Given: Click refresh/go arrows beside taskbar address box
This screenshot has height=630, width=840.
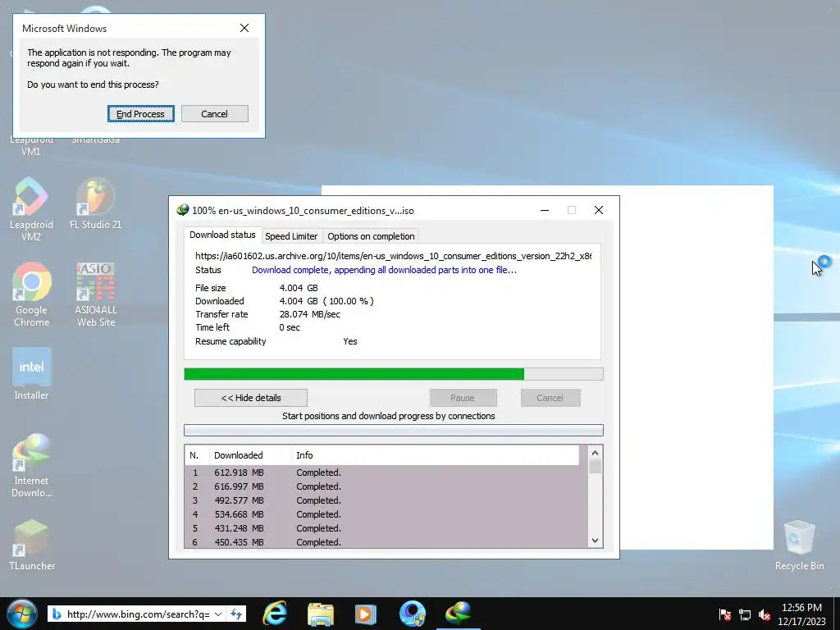Looking at the screenshot, I should (x=236, y=614).
